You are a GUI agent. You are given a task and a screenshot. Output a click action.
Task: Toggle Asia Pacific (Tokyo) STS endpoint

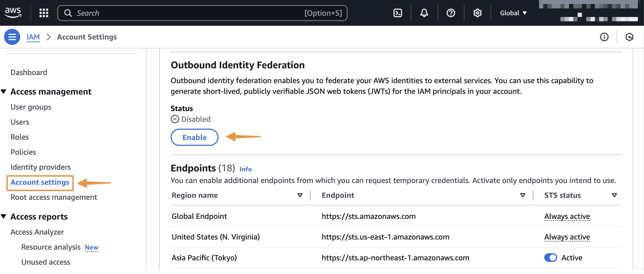pos(550,257)
